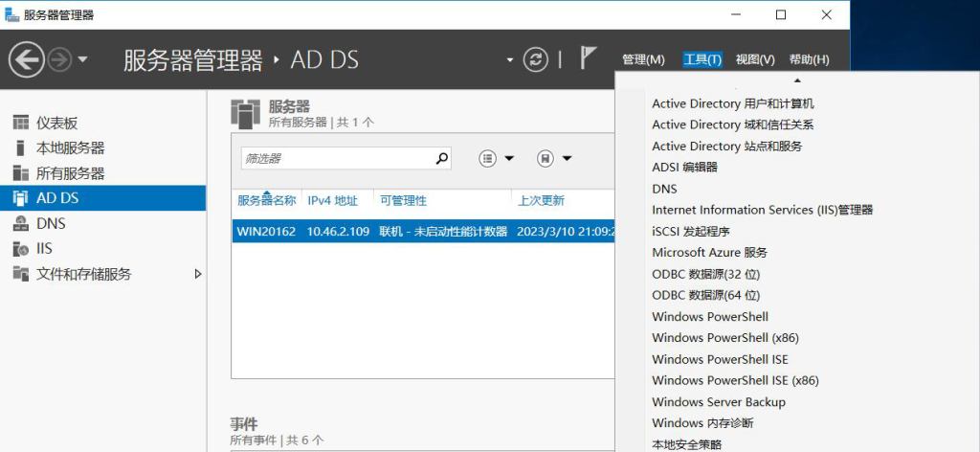
Task: Open Microsoft Azure 服务
Action: pos(709,253)
